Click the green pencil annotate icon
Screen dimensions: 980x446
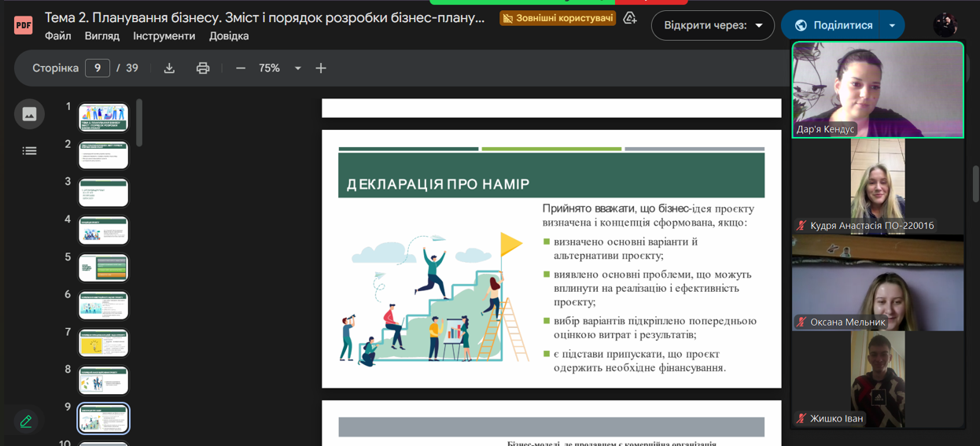[x=26, y=422]
